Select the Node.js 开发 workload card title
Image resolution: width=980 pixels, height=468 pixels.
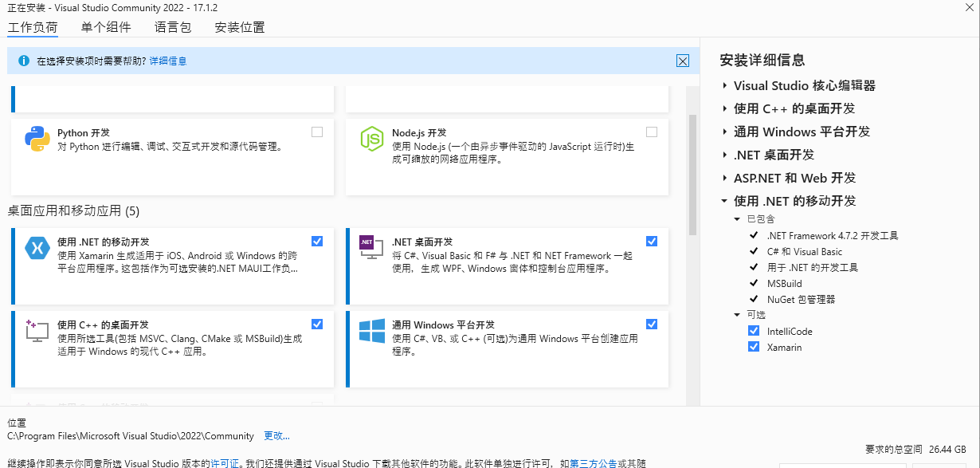[419, 132]
